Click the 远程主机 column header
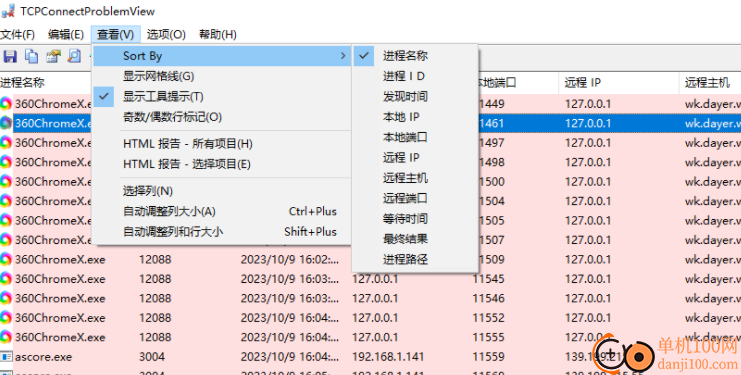 tap(710, 83)
